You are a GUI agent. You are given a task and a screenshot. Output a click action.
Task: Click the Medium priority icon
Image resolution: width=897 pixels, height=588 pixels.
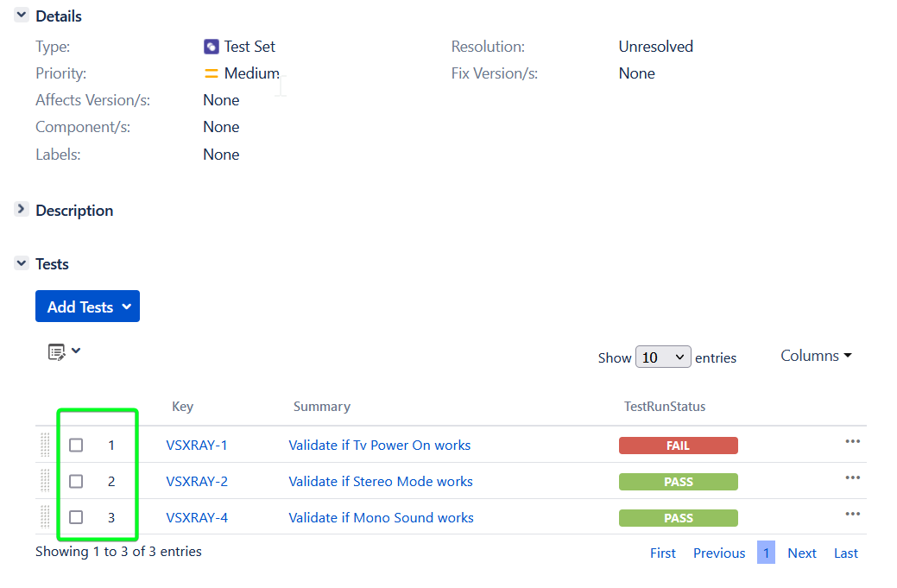212,73
